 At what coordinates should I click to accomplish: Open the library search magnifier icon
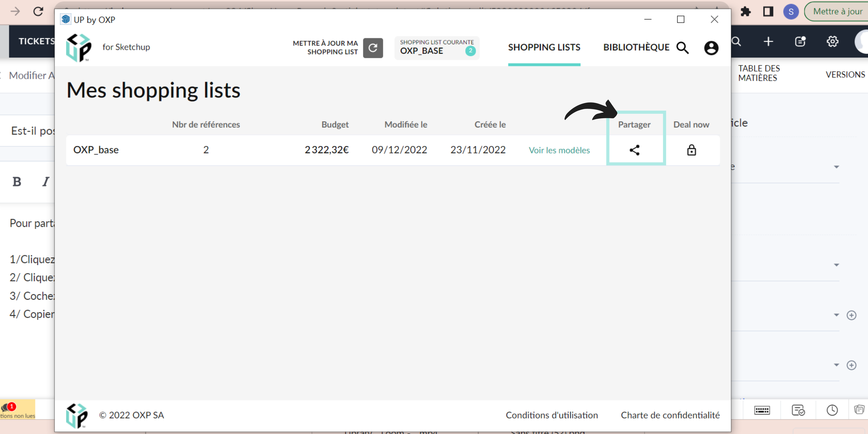coord(682,48)
